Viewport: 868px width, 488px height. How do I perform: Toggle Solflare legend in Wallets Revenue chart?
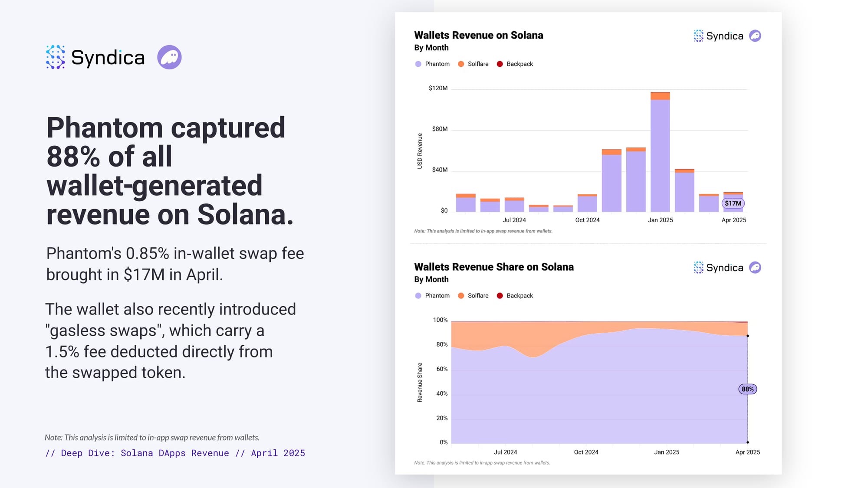(x=473, y=64)
